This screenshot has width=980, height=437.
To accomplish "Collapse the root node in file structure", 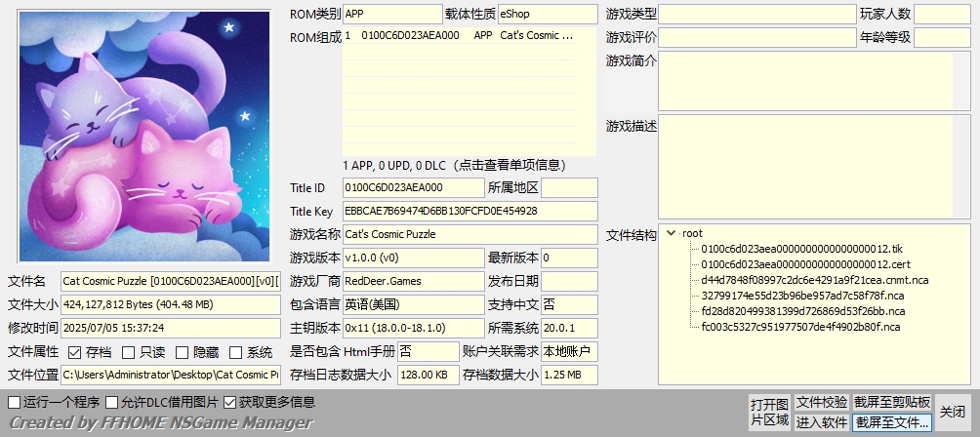I will tap(671, 233).
